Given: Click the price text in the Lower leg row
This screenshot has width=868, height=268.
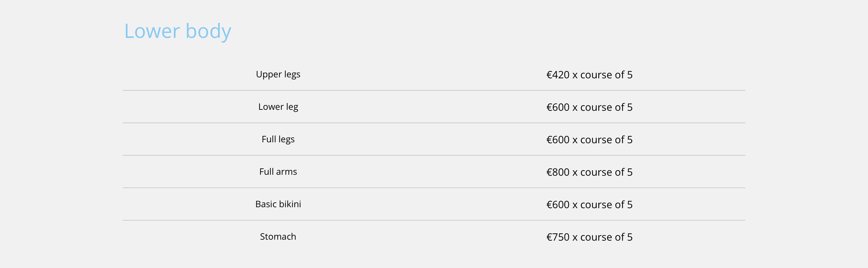Looking at the screenshot, I should [589, 107].
